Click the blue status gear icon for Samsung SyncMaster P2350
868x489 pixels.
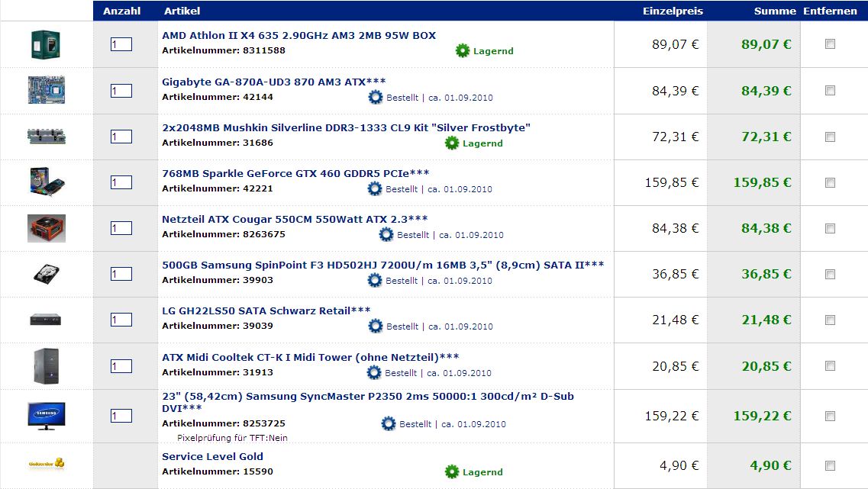pyautogui.click(x=389, y=423)
